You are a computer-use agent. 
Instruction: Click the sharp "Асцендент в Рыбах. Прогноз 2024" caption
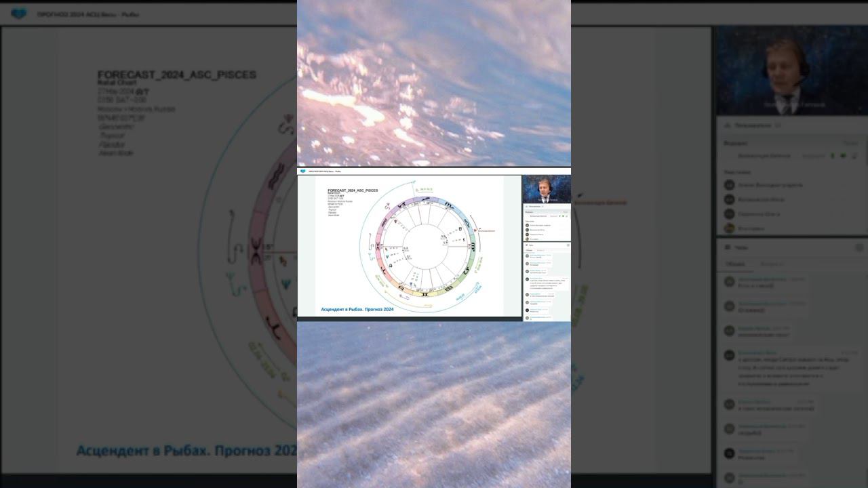click(x=357, y=309)
